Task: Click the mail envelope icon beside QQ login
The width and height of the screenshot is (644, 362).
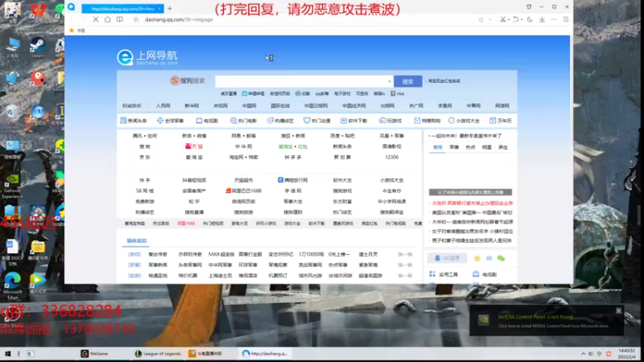Action: pyautogui.click(x=489, y=258)
